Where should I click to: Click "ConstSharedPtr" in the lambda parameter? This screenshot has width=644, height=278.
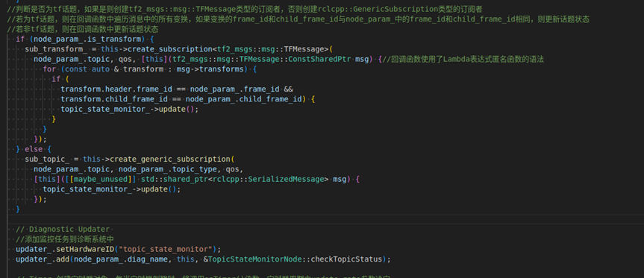coord(319,60)
